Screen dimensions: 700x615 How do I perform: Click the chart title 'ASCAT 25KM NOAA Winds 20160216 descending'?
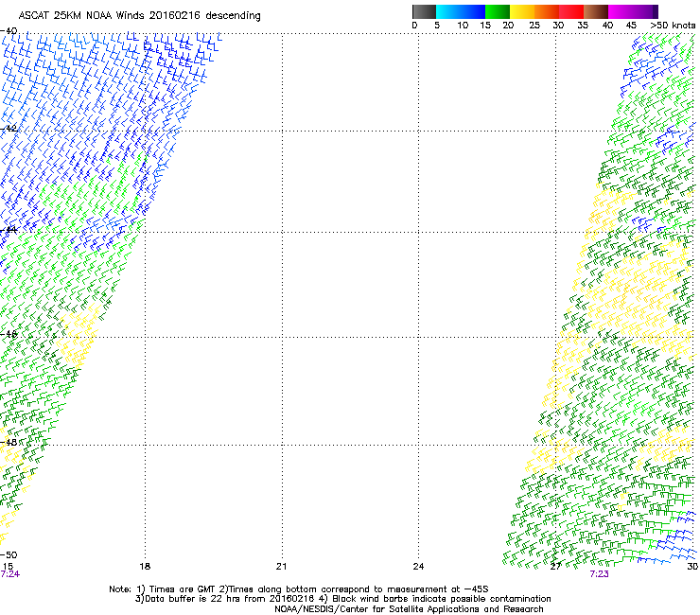click(139, 15)
